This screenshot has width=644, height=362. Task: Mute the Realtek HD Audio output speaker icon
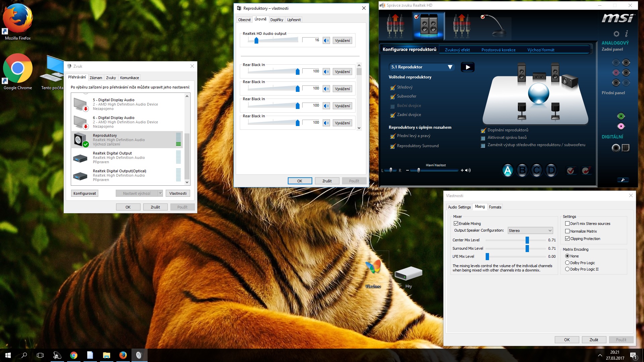tap(326, 41)
